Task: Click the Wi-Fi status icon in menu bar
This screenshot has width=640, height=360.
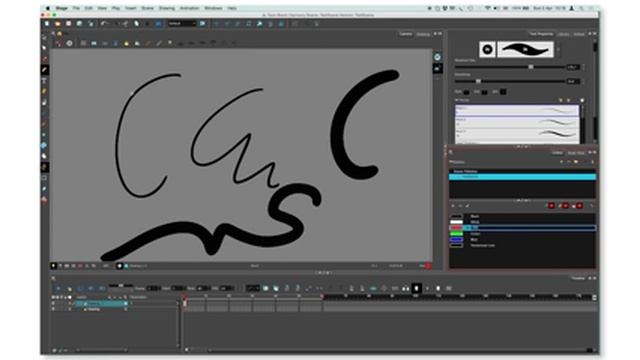Action: click(487, 8)
